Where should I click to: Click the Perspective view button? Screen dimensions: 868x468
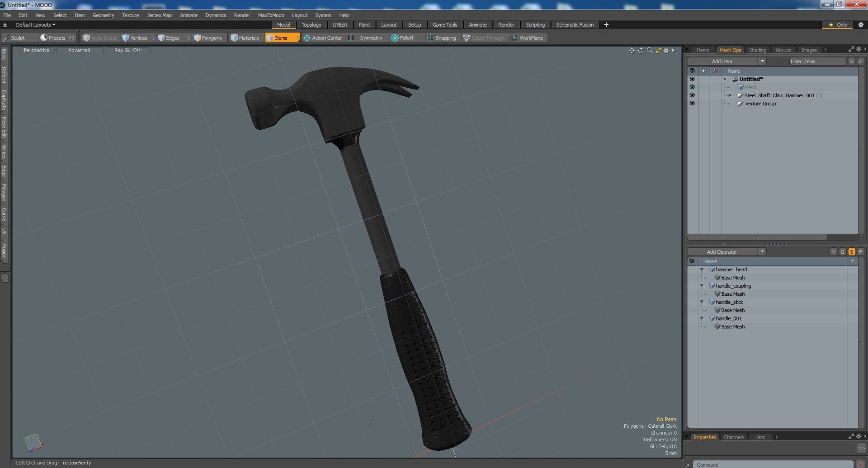(x=37, y=50)
